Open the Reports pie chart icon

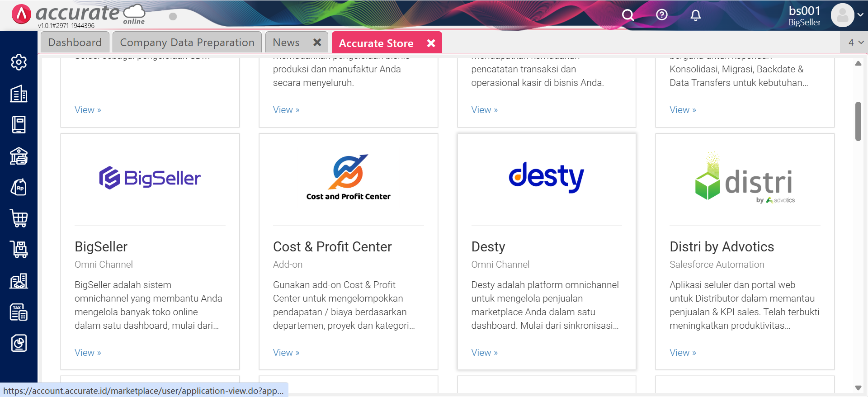point(19,343)
